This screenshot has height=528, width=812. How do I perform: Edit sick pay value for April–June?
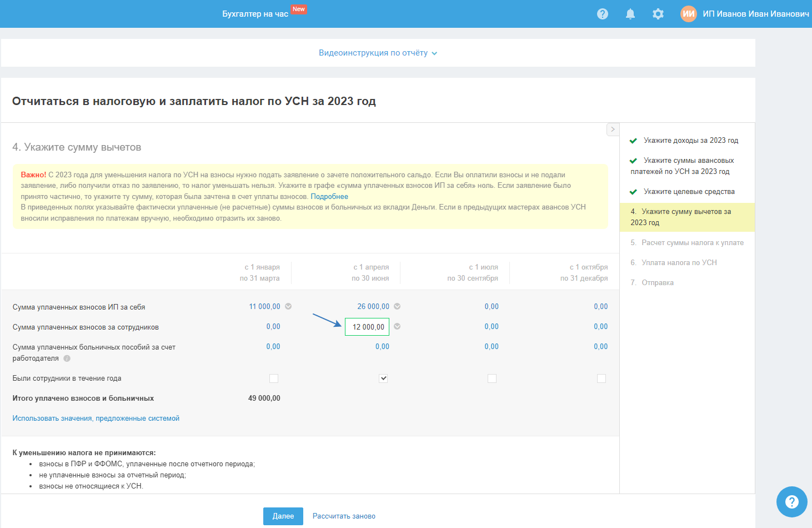coord(382,347)
